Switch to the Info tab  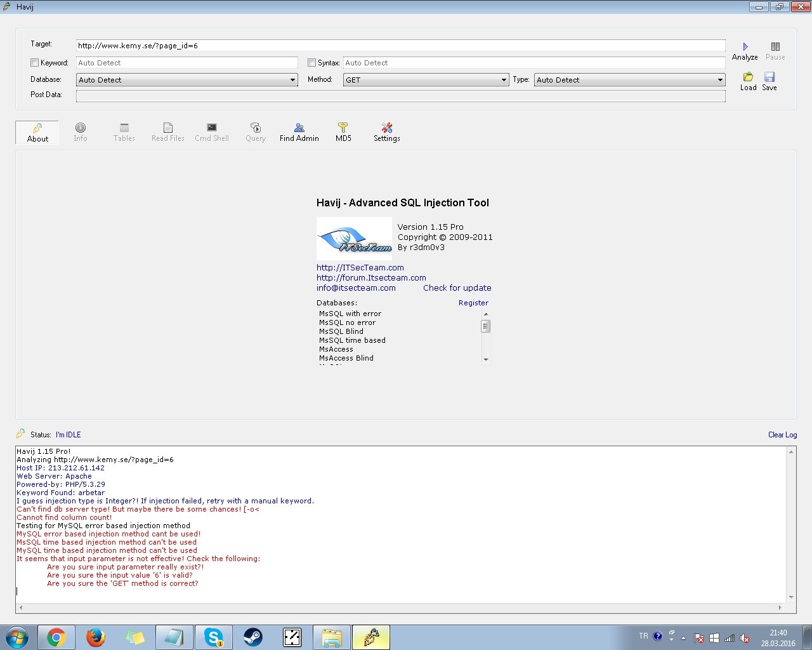(x=81, y=133)
